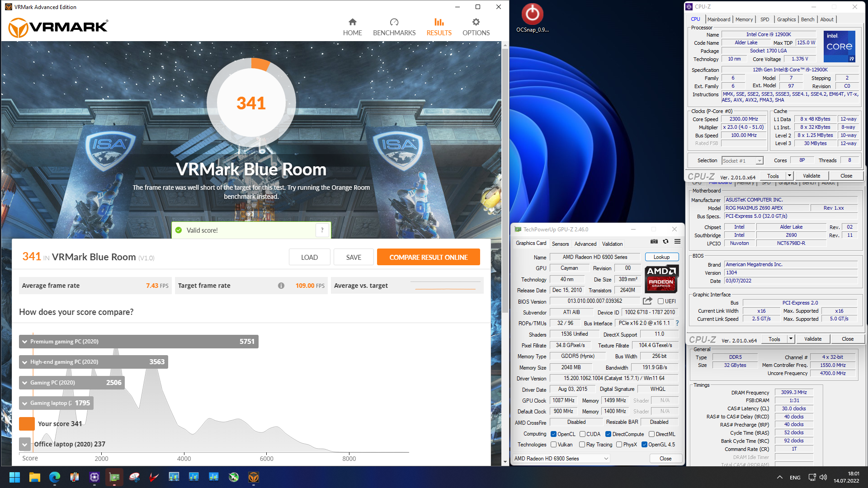Click the network icon in system tray
Image resolution: width=868 pixels, height=488 pixels.
coord(812,477)
